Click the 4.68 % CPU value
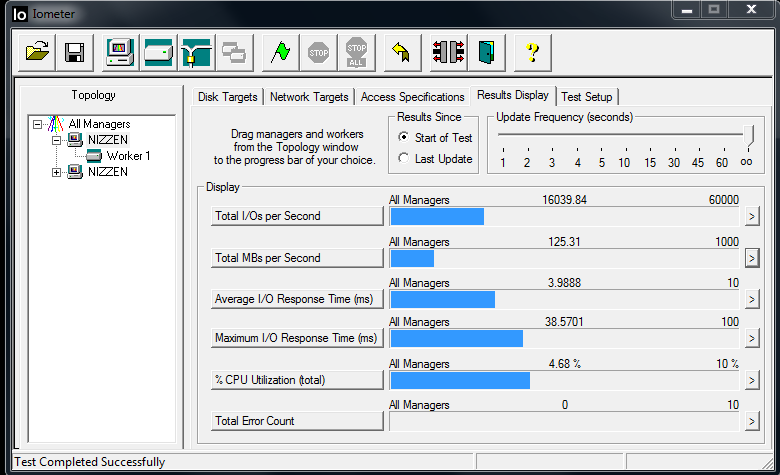Viewport: 780px width, 475px height. pos(565,364)
